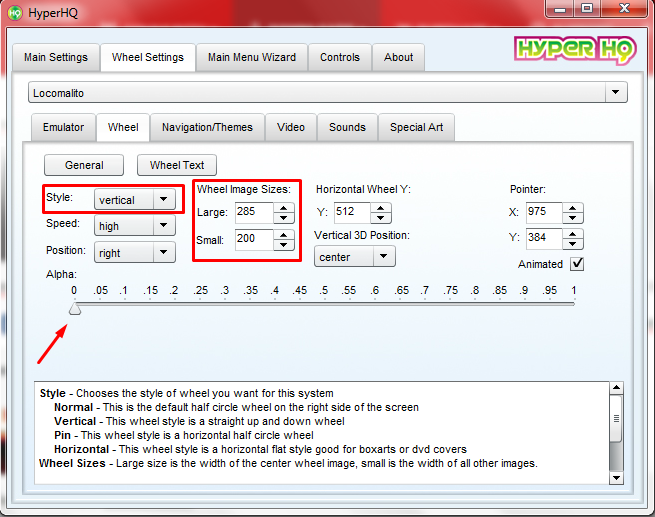Click the 'Vertical' style description line
655x517 pixels.
(199, 421)
